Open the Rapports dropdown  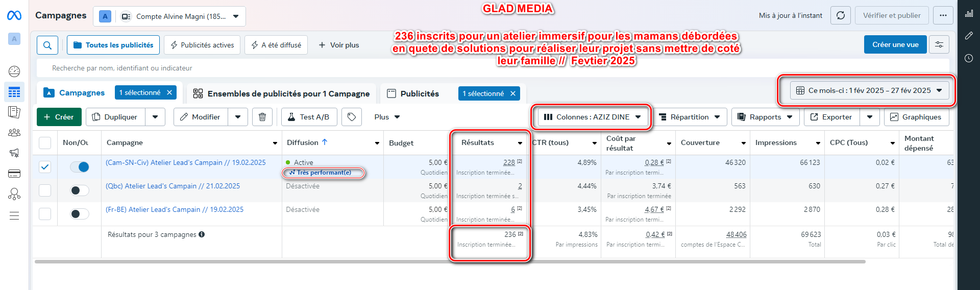point(765,117)
